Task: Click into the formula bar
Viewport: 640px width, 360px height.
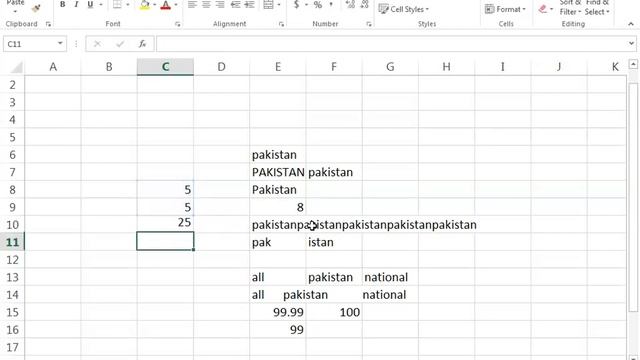Action: pos(391,44)
